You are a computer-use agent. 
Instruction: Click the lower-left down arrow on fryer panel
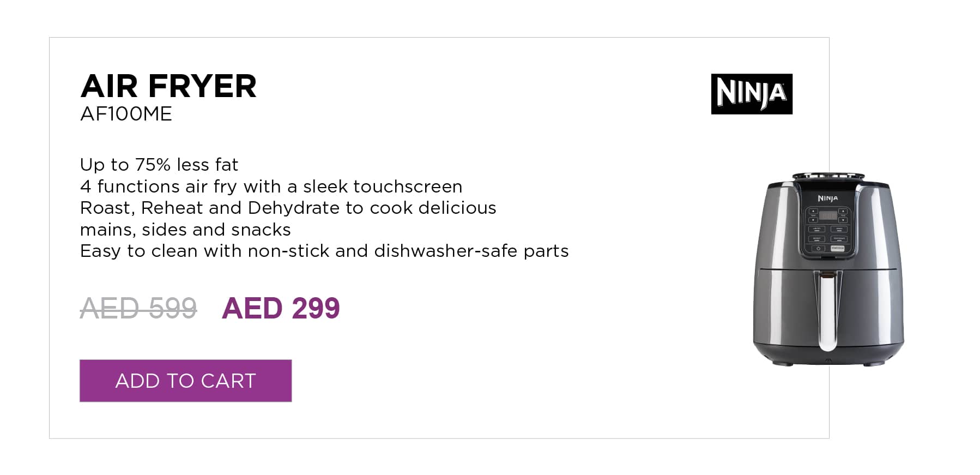pyautogui.click(x=813, y=220)
